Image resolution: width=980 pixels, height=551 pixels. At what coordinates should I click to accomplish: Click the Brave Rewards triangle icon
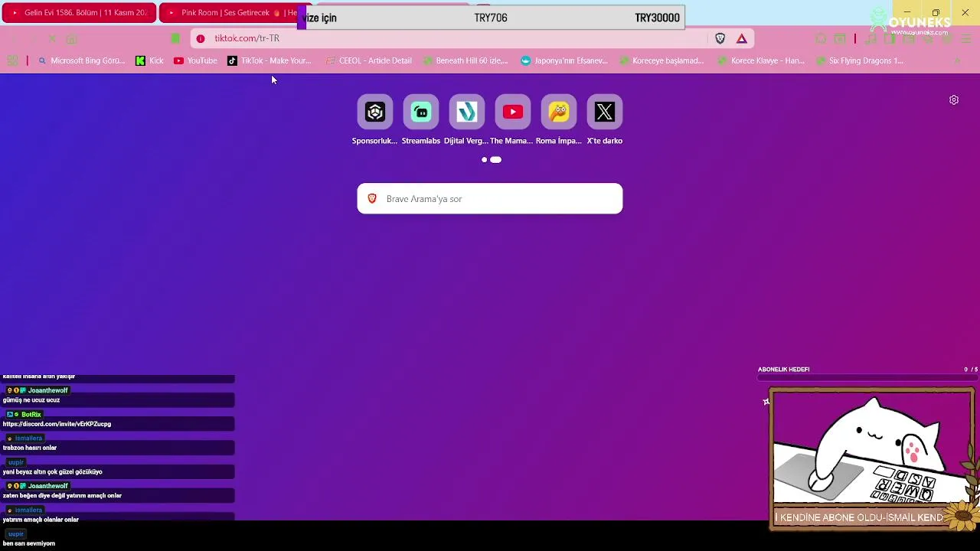(742, 38)
